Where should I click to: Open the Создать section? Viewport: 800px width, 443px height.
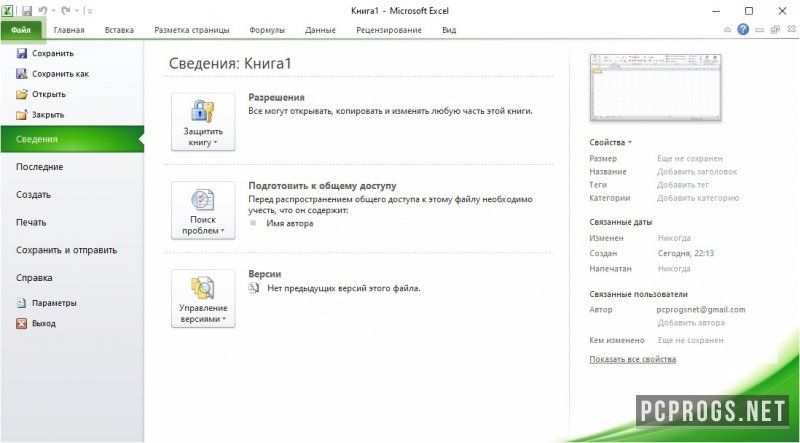(x=33, y=194)
